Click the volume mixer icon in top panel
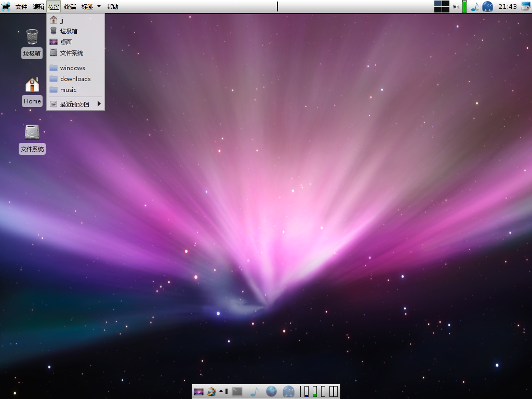 tap(456, 6)
